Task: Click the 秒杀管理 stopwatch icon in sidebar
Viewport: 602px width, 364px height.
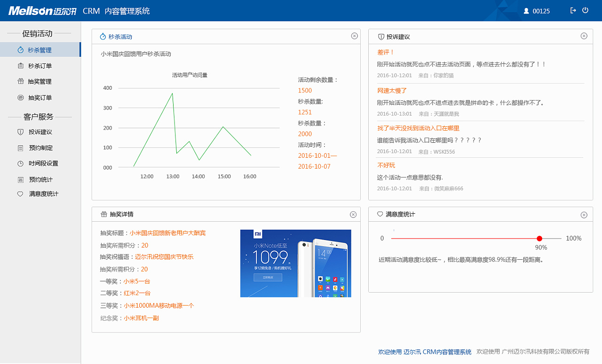Action: click(x=20, y=50)
